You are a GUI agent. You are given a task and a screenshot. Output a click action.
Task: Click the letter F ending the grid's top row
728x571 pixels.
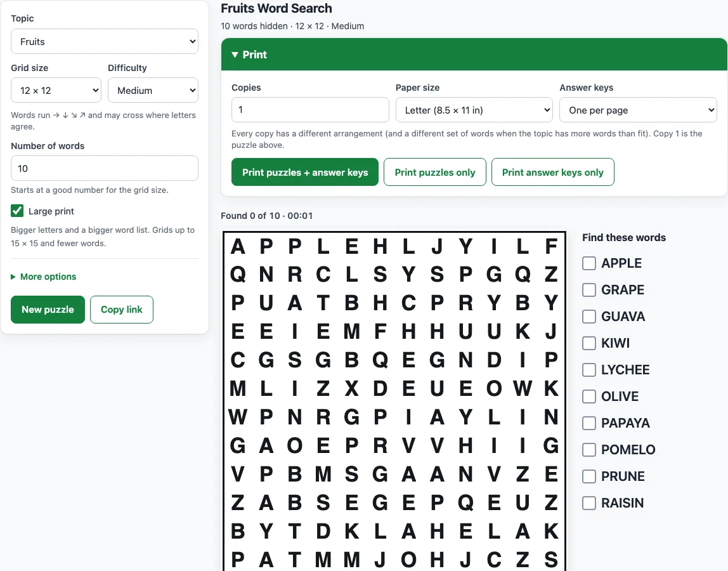pos(551,246)
